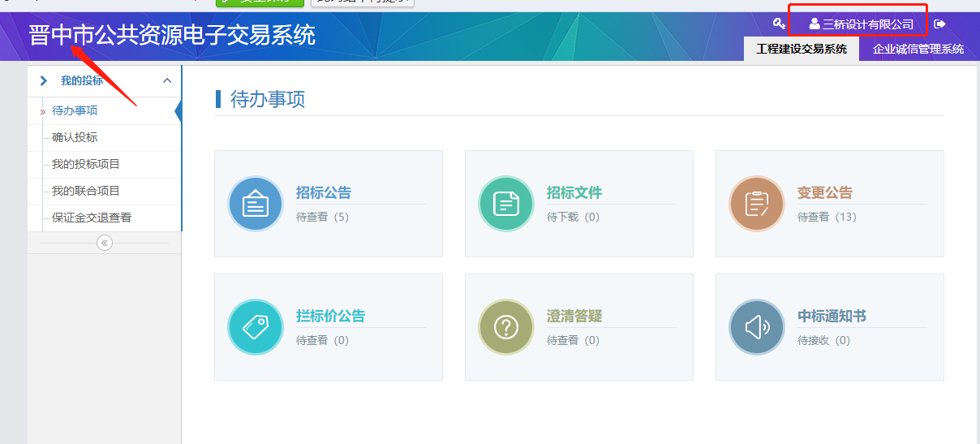The image size is (980, 444).
Task: Select 我的投标项目 in sidebar
Action: click(86, 165)
